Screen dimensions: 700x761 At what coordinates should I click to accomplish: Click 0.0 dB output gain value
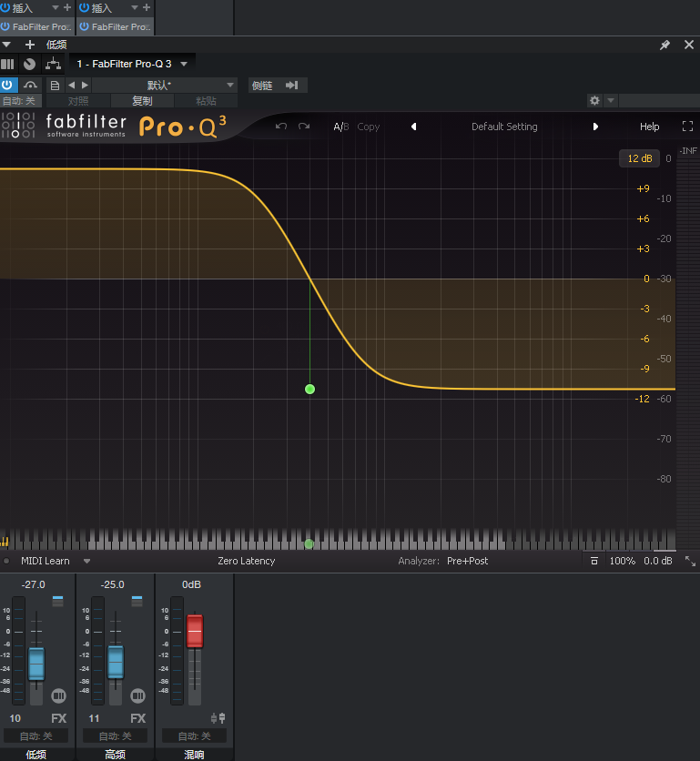click(x=658, y=561)
